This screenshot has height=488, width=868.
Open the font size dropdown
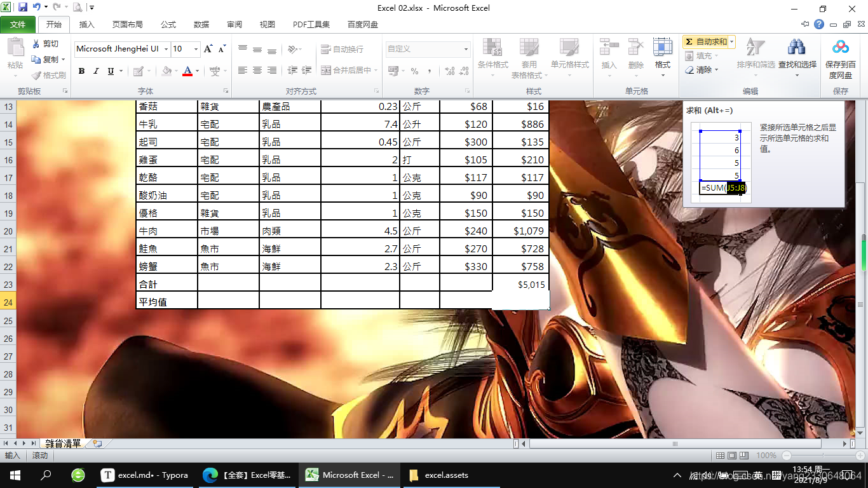[x=196, y=49]
